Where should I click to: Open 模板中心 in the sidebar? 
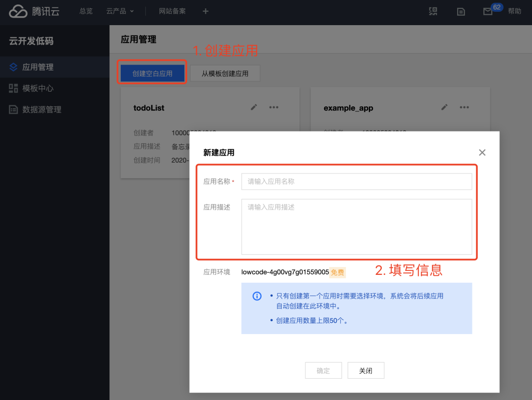[55, 88]
